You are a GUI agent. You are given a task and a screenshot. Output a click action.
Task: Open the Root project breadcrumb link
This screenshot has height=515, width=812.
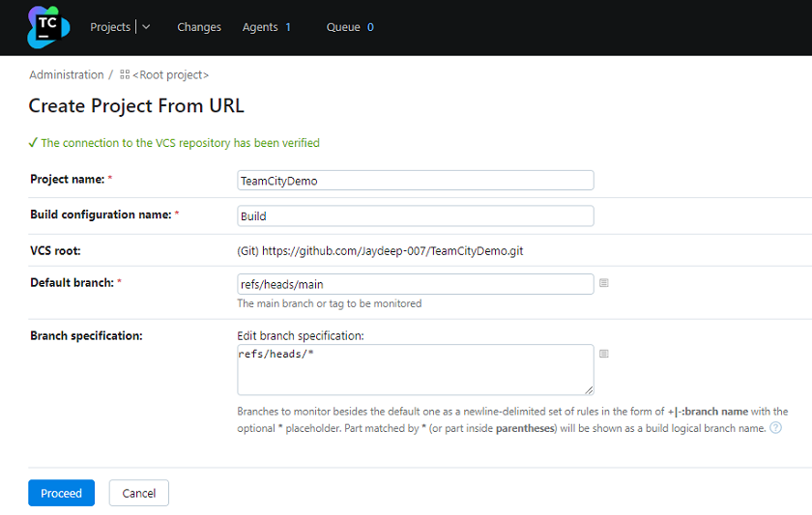tap(170, 75)
